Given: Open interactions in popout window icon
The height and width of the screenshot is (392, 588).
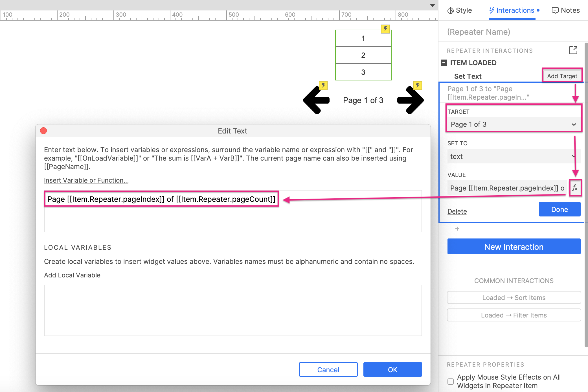Looking at the screenshot, I should 573,51.
